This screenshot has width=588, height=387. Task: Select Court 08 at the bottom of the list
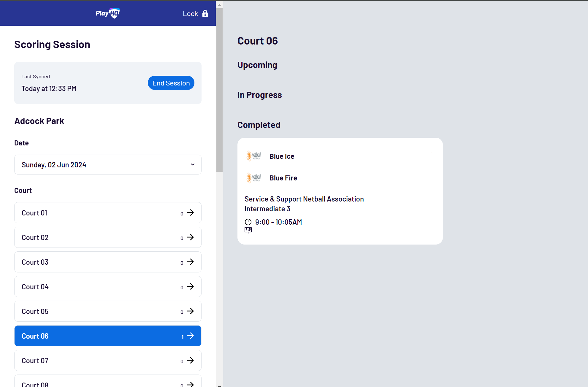pyautogui.click(x=108, y=383)
